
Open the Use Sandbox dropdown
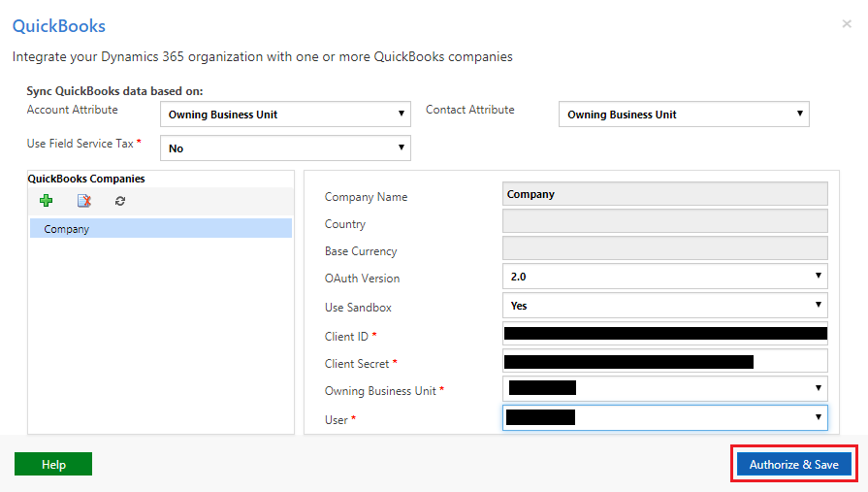[x=665, y=306]
